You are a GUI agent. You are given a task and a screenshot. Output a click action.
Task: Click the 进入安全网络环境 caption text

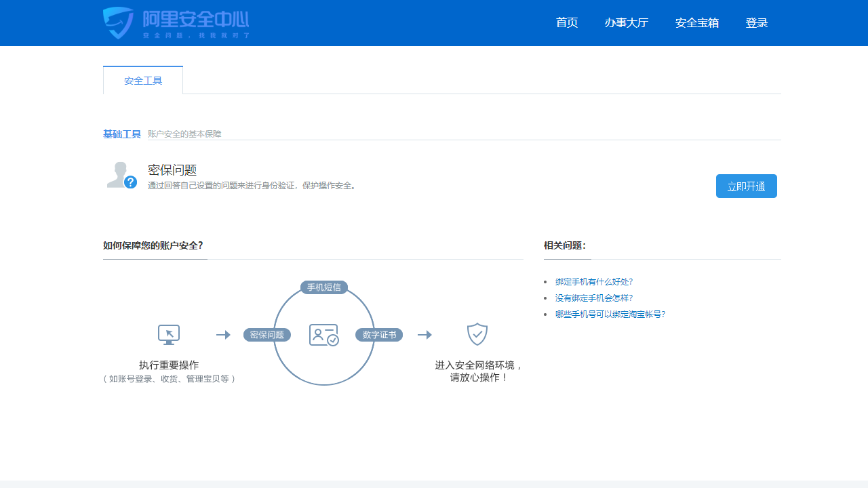[479, 371]
